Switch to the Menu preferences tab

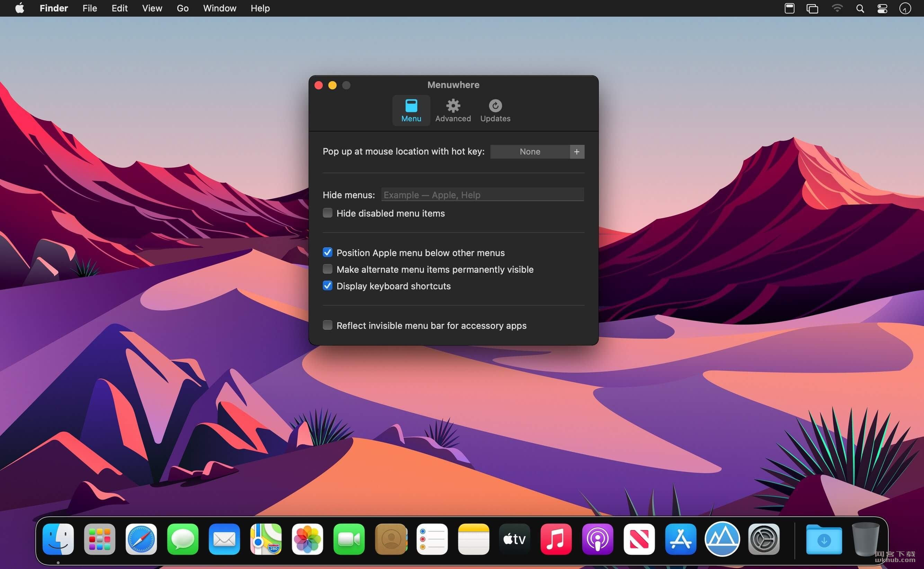411,110
